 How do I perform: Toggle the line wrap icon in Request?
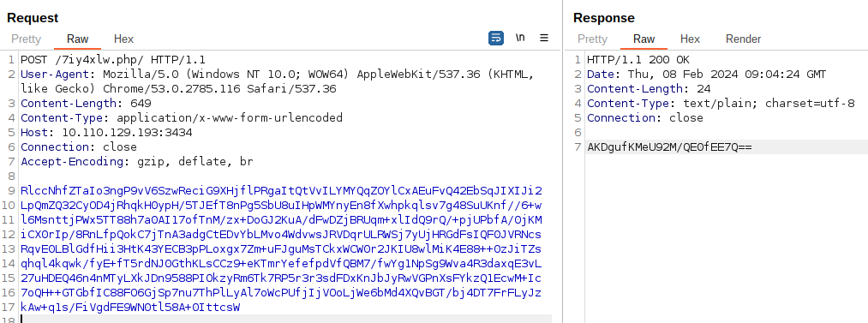[x=496, y=39]
